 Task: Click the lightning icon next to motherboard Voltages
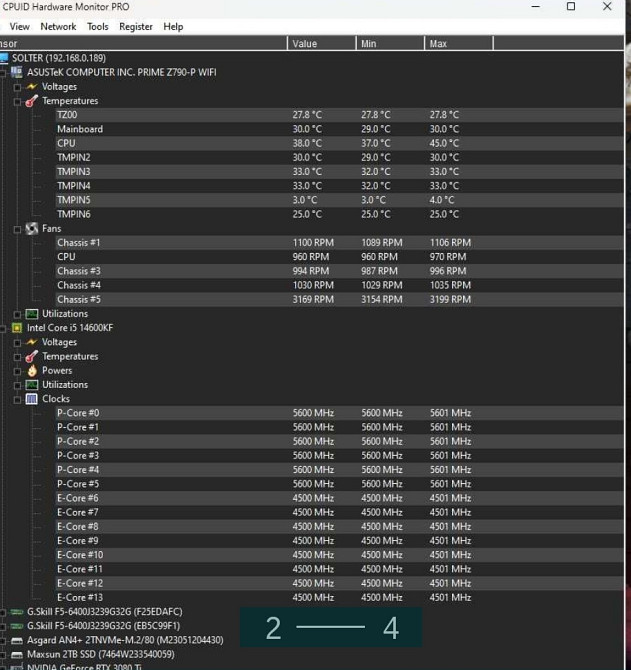32,87
